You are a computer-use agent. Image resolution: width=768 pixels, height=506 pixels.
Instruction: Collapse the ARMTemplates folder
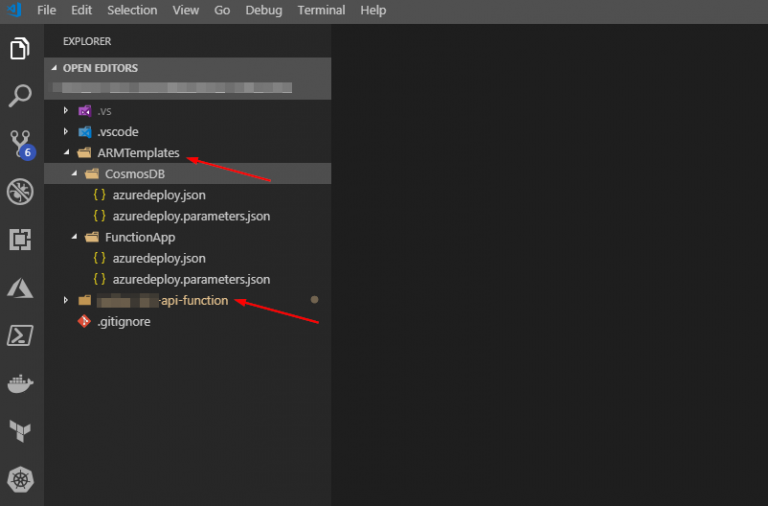point(137,153)
